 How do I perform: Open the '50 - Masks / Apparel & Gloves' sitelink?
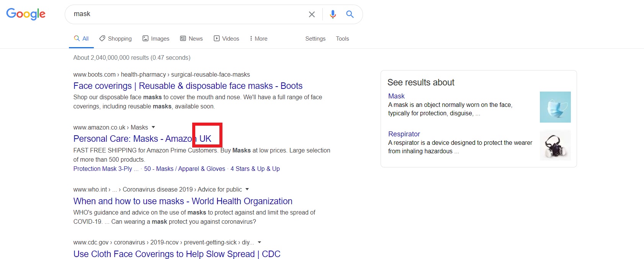[185, 169]
